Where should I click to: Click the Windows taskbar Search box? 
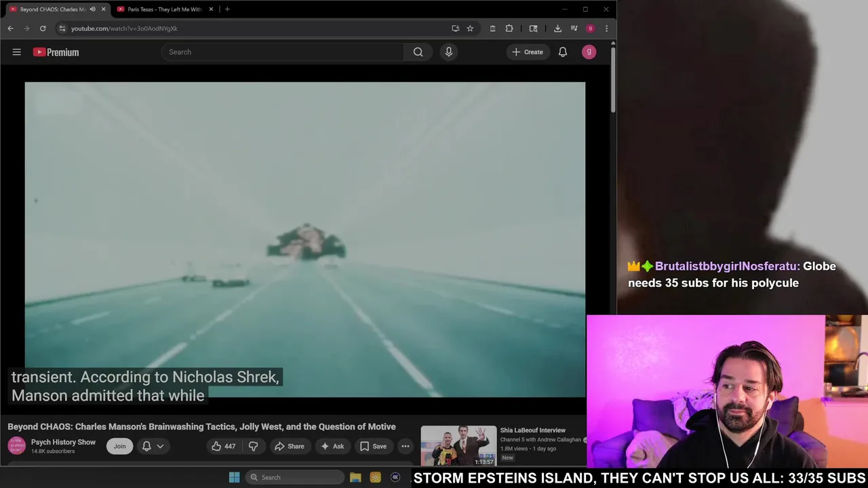tap(294, 477)
